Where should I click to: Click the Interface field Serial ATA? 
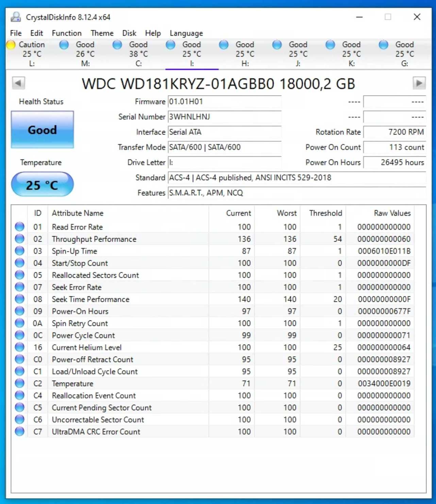(224, 132)
